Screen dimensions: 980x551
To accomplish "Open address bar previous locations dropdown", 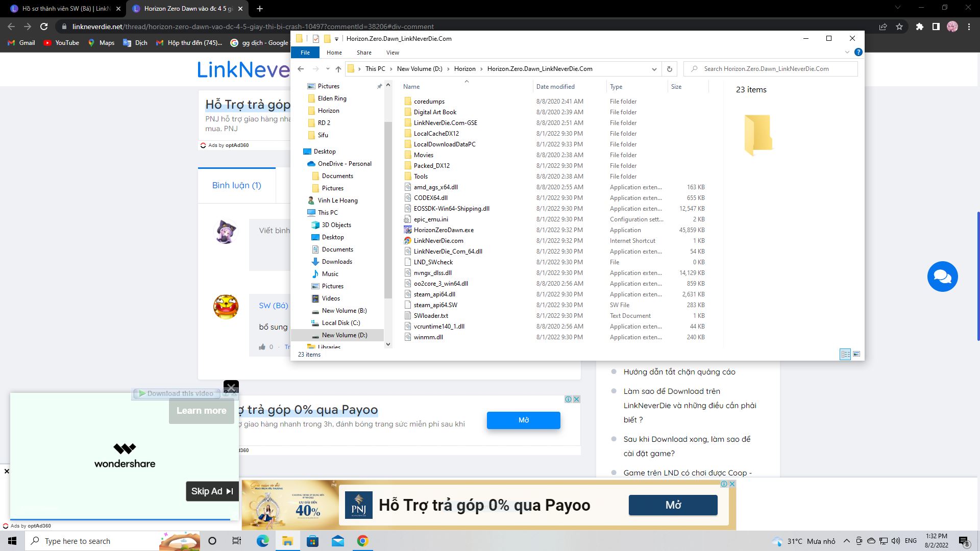I will tap(654, 69).
